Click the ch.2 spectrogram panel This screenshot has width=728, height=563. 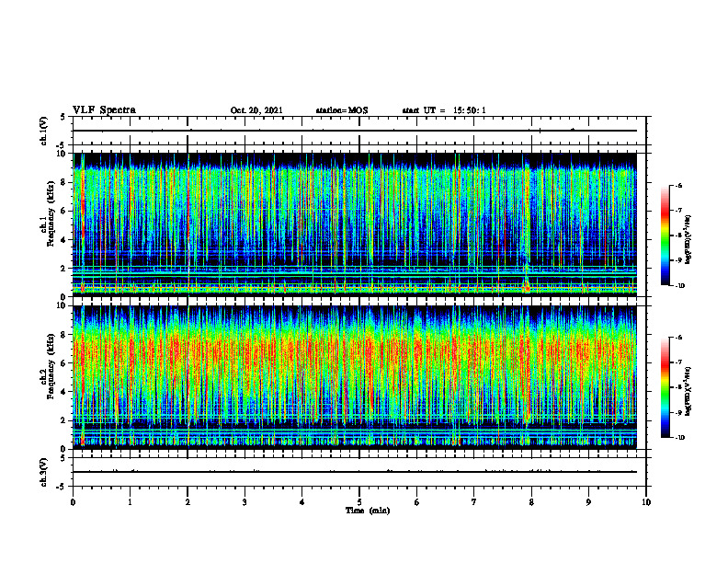click(355, 377)
